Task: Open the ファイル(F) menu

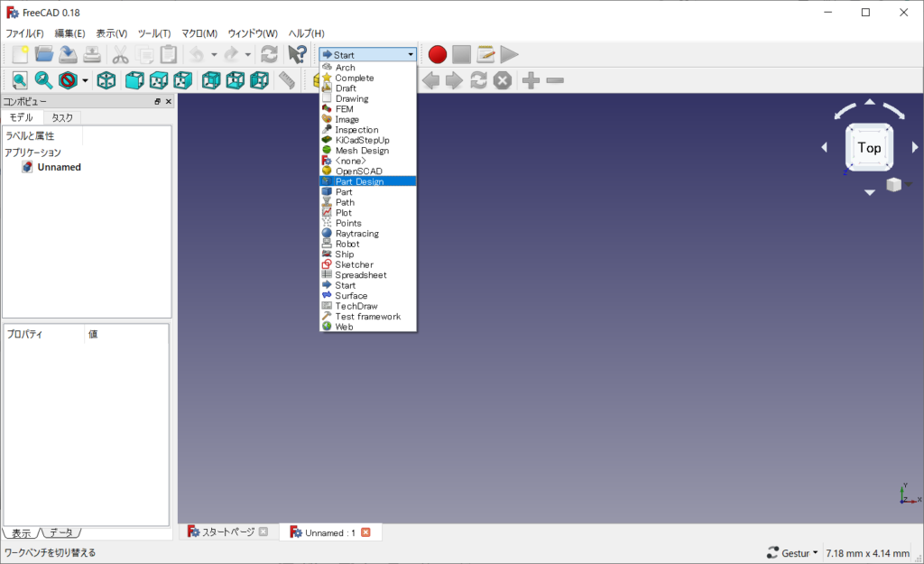Action: [x=24, y=33]
